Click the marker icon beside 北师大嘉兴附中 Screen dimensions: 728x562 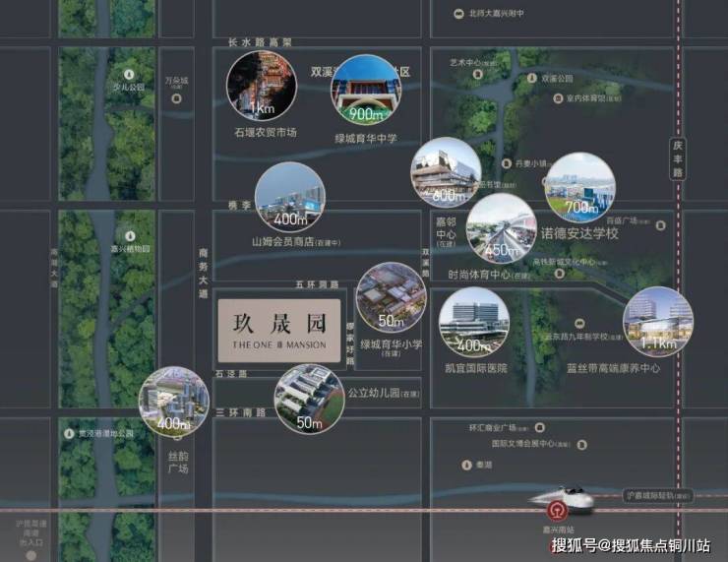(x=458, y=14)
